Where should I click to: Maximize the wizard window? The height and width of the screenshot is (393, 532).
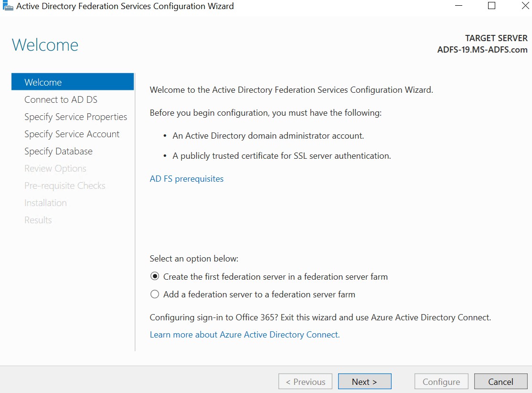pyautogui.click(x=491, y=6)
